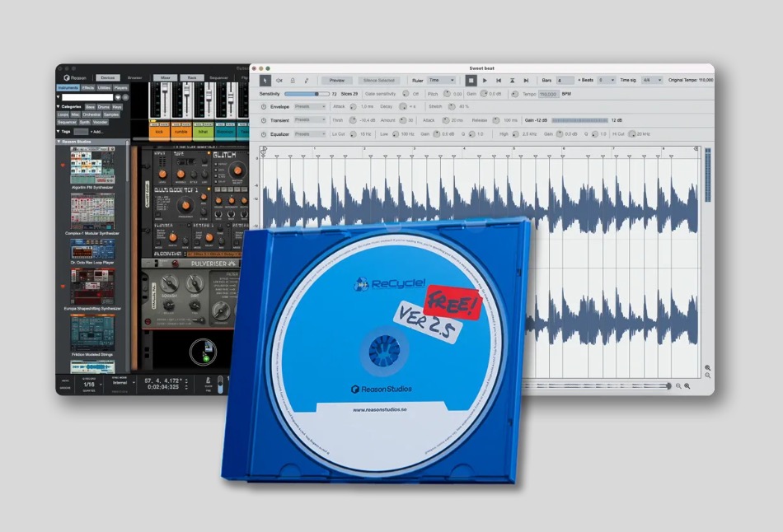
Task: Switch to the Effects tab in Reason
Action: [x=88, y=88]
